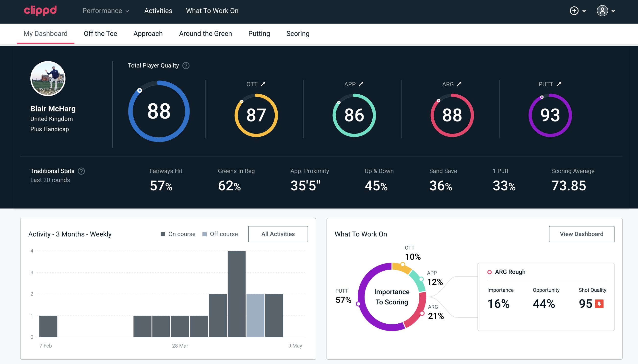638x364 pixels.
Task: Click the APP upward trend arrow icon
Action: coord(361,84)
